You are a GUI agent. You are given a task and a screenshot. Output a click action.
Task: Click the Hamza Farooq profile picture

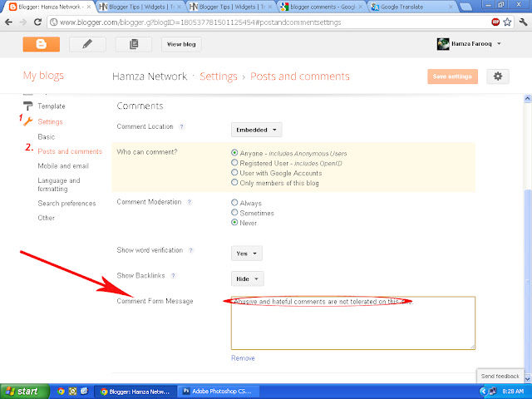pyautogui.click(x=443, y=44)
